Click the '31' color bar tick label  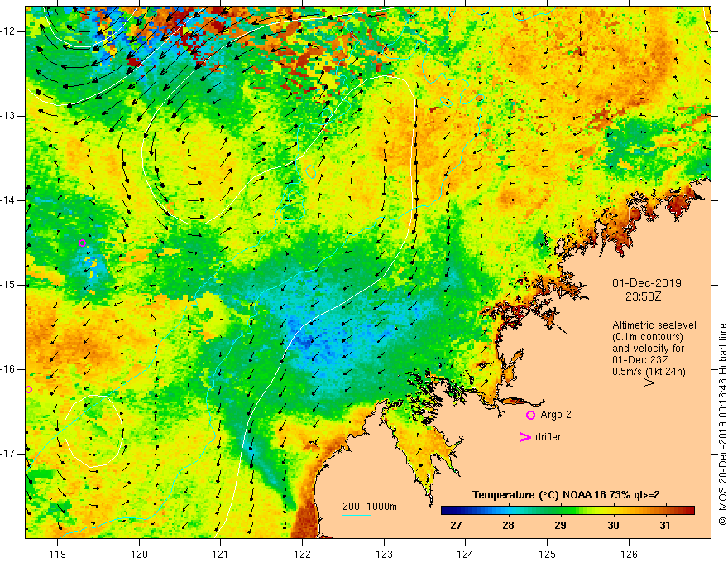coord(665,526)
